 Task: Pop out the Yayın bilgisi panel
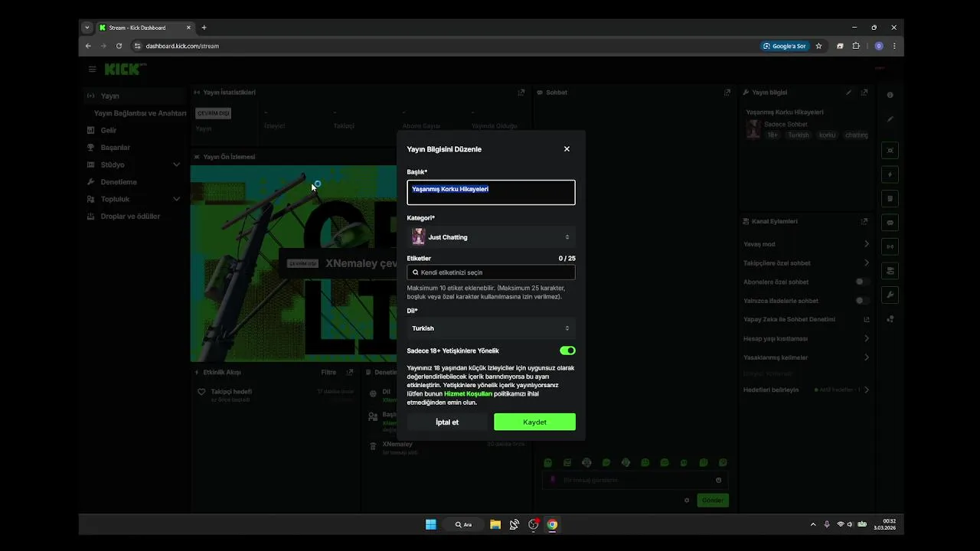tap(864, 93)
